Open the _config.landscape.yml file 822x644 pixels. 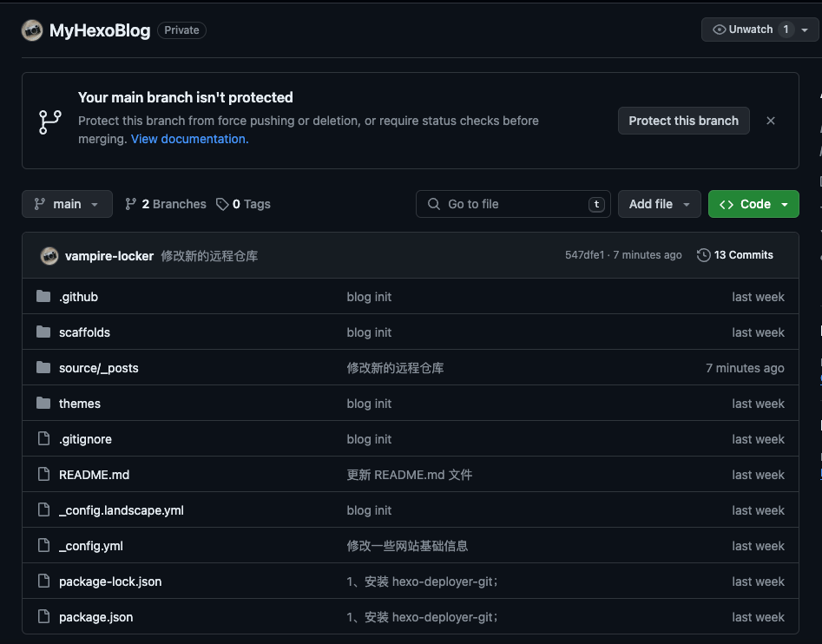tap(122, 510)
